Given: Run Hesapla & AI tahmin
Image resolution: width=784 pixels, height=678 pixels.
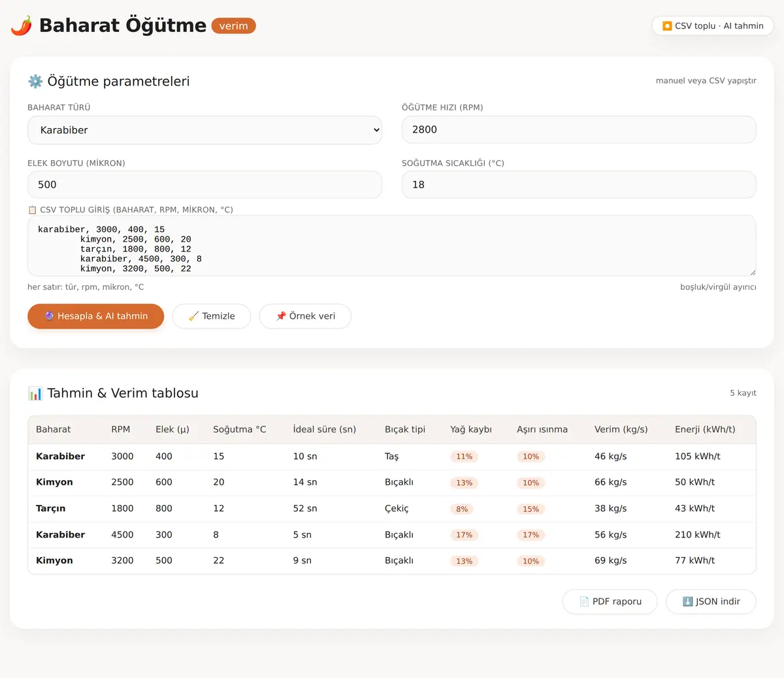Looking at the screenshot, I should click(x=95, y=316).
